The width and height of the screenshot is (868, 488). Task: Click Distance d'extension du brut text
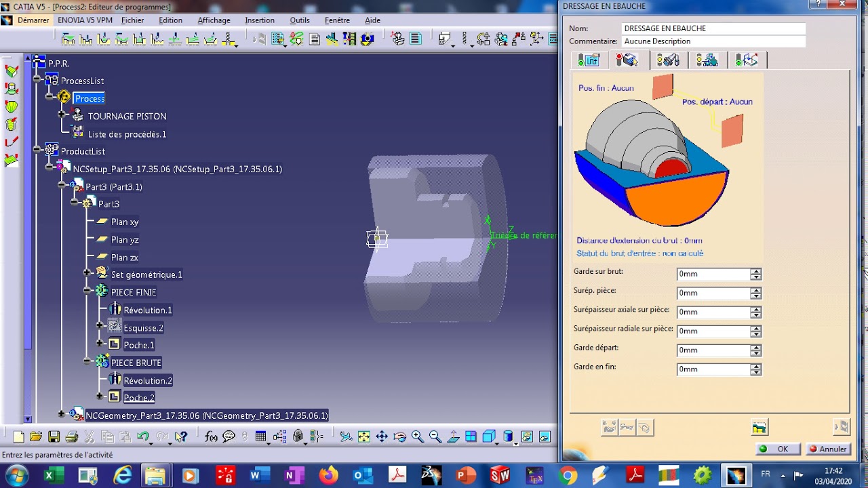[639, 241]
